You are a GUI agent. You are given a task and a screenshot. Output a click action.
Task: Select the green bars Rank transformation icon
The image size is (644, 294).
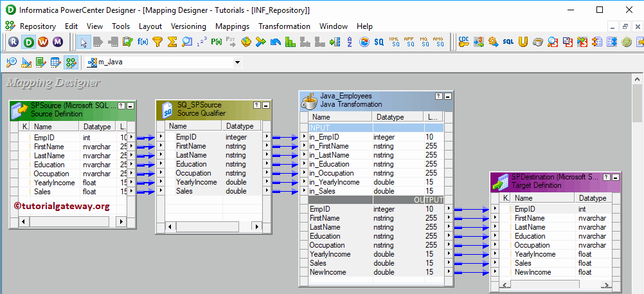click(291, 42)
